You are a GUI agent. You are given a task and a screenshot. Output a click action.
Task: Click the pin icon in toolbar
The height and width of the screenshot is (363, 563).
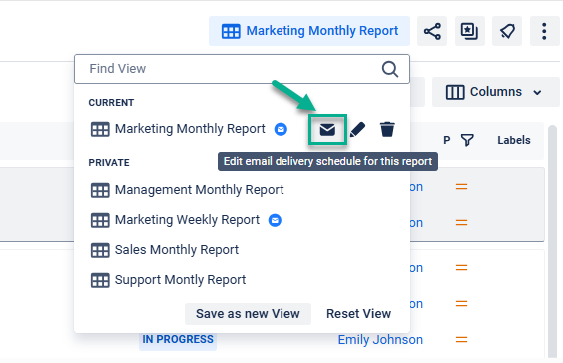coord(507,31)
